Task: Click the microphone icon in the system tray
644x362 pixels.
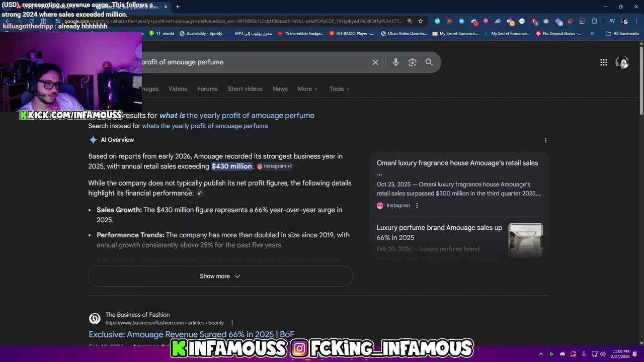Action: [584, 354]
